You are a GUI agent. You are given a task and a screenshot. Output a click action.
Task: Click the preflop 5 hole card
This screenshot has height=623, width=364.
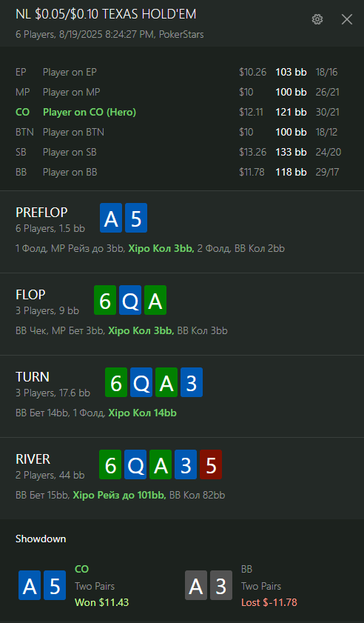pyautogui.click(x=136, y=218)
